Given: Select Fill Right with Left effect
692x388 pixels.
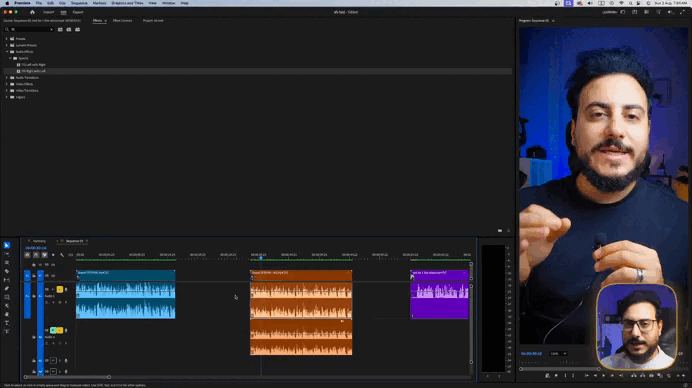Looking at the screenshot, I should (x=34, y=71).
